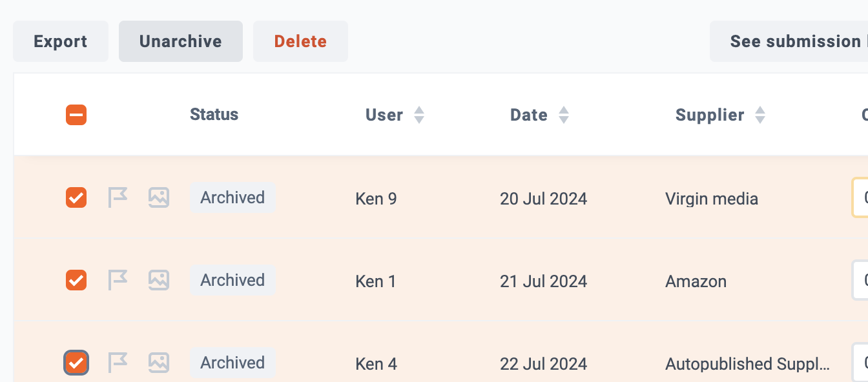Uncheck the Ken 1 row checkbox
The width and height of the screenshot is (868, 382).
[x=76, y=280]
